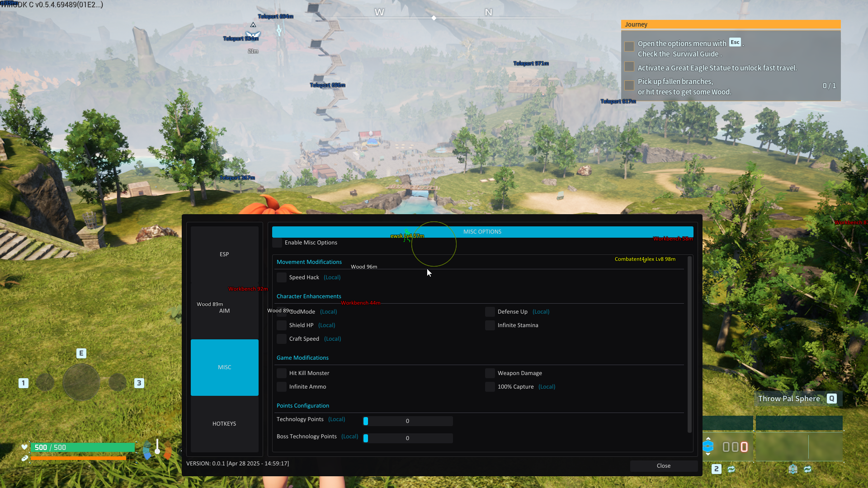This screenshot has width=868, height=488.
Task: Click the 2 key icon below spheres
Action: (x=717, y=469)
